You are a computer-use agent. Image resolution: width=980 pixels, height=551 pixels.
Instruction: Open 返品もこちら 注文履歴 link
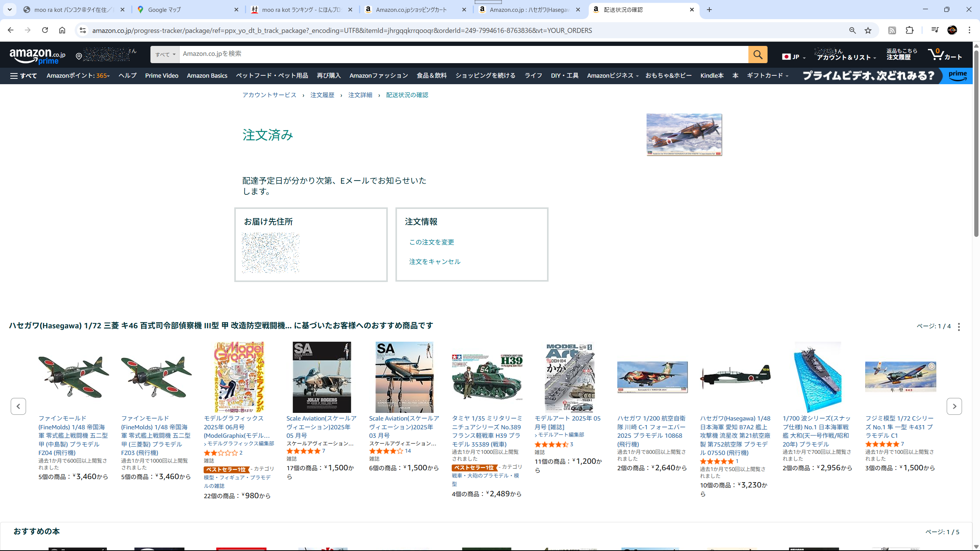(x=902, y=54)
